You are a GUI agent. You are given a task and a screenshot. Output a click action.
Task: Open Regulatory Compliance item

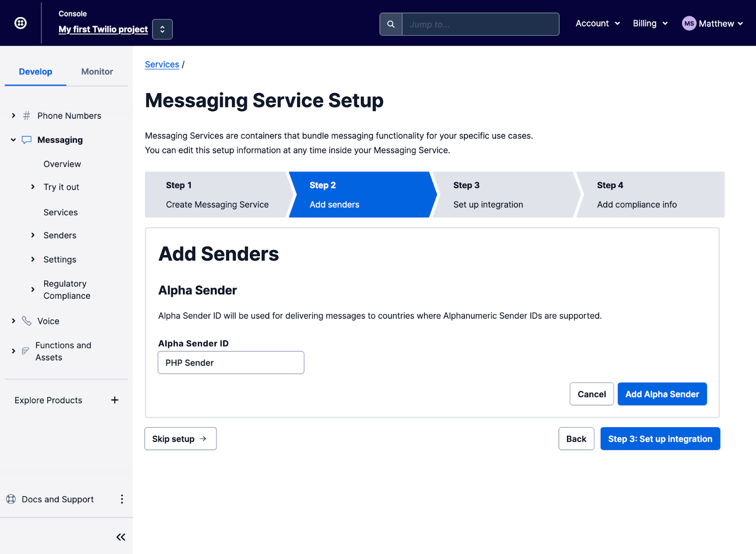(67, 290)
